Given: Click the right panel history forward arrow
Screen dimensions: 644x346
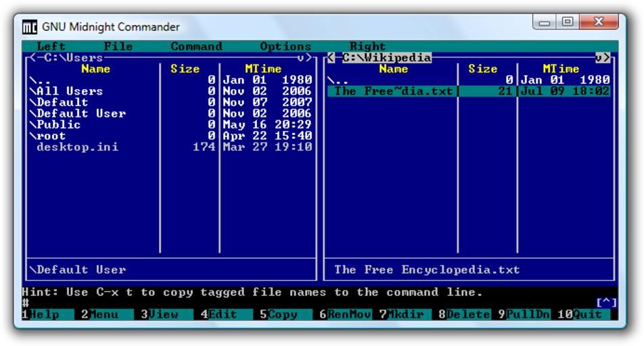Looking at the screenshot, I should pos(606,58).
